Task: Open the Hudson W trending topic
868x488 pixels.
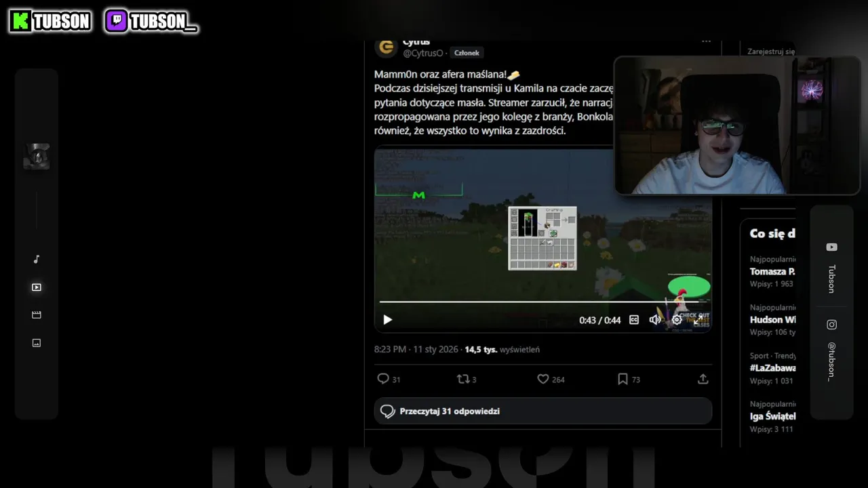Action: 772,320
